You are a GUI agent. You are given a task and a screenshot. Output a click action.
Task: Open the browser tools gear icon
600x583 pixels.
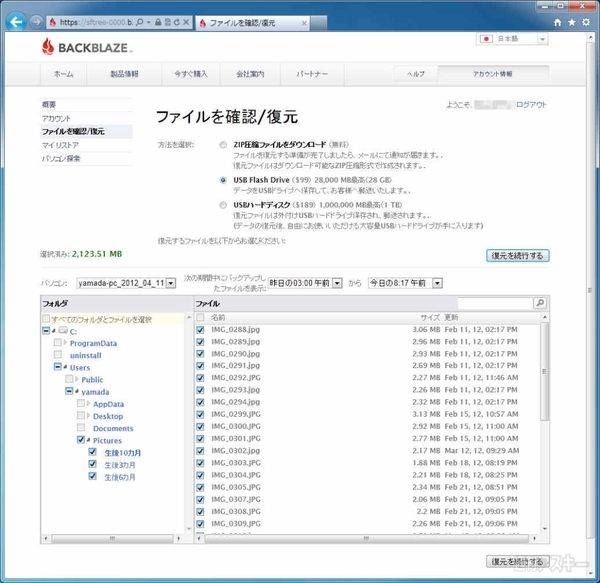(586, 22)
